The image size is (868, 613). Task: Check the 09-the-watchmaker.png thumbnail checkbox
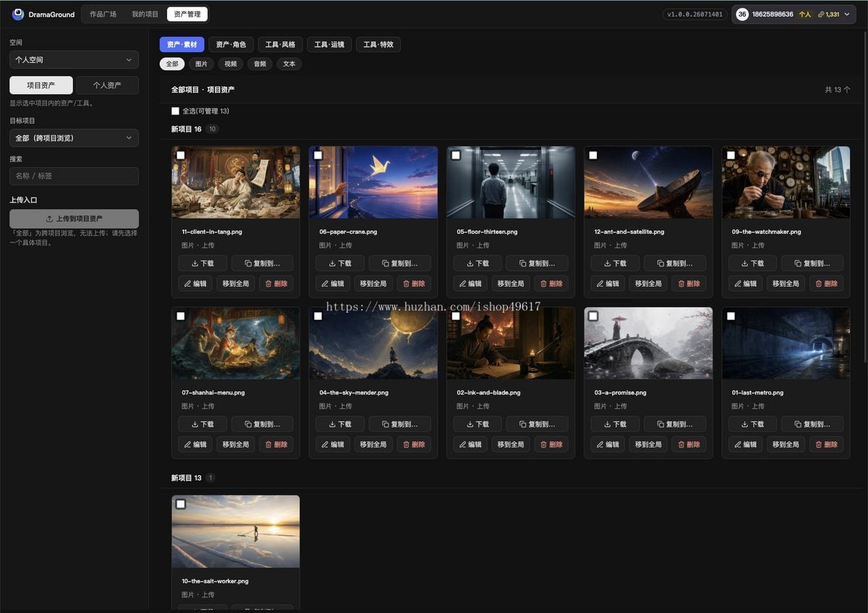731,155
